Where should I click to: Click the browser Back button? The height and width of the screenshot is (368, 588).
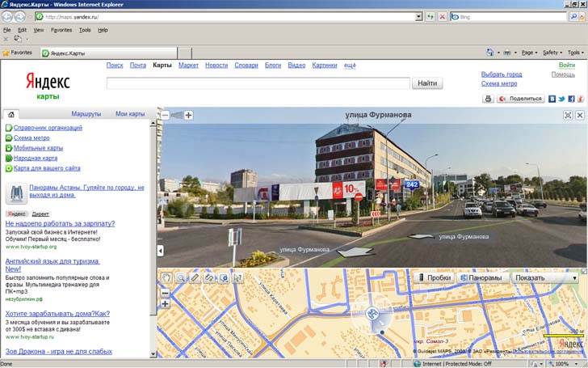pyautogui.click(x=7, y=16)
